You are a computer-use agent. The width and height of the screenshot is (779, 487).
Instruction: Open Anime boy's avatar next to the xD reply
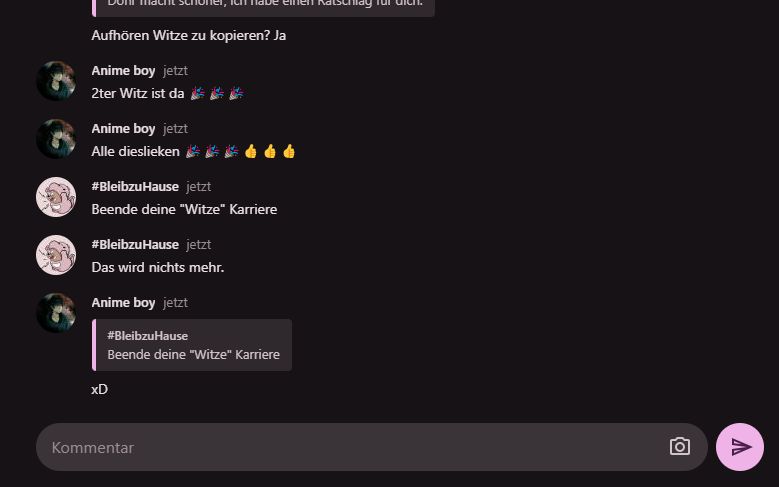pyautogui.click(x=56, y=313)
